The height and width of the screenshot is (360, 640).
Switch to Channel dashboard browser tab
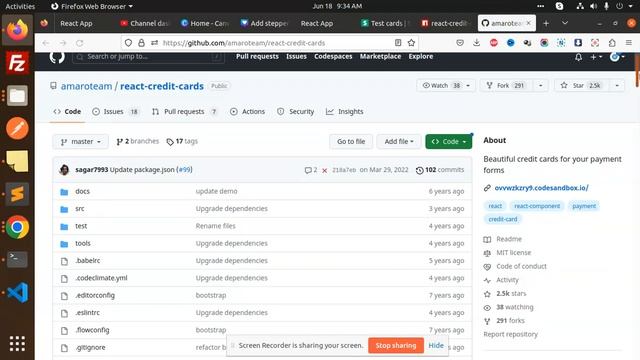pos(144,23)
